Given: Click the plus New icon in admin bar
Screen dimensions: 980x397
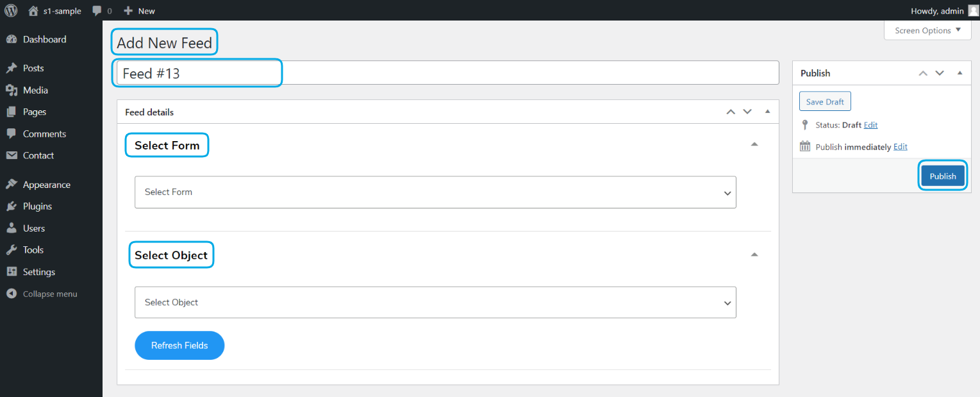Looking at the screenshot, I should point(128,11).
